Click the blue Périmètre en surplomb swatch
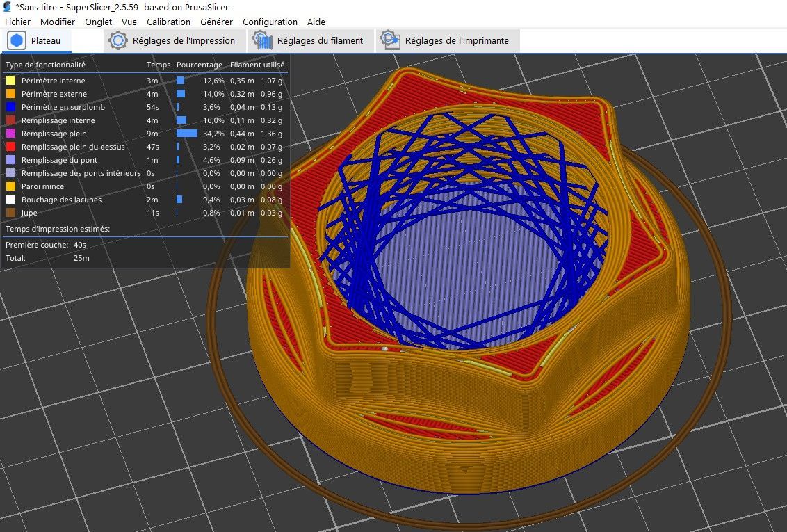 coord(10,107)
